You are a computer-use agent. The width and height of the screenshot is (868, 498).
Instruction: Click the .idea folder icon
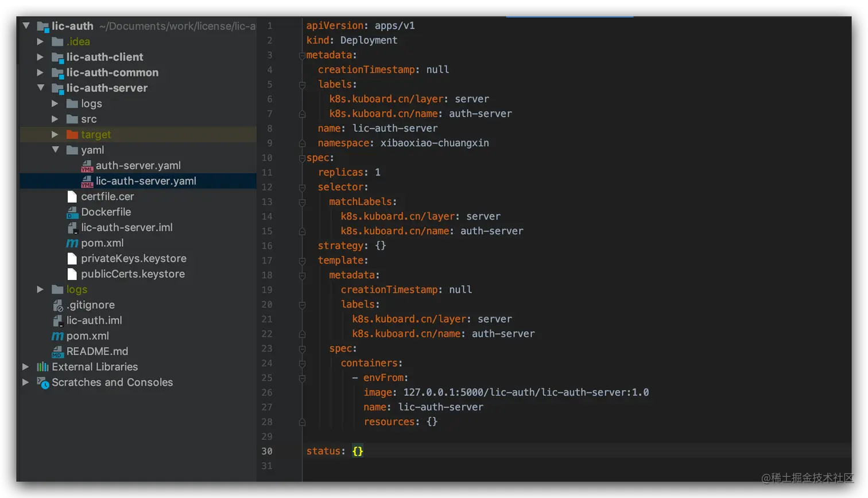[57, 41]
